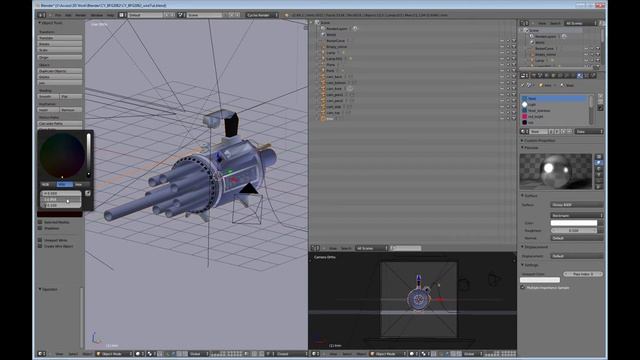Click the camera view editor type icon
Screen dimensions: 640x360
[315, 354]
